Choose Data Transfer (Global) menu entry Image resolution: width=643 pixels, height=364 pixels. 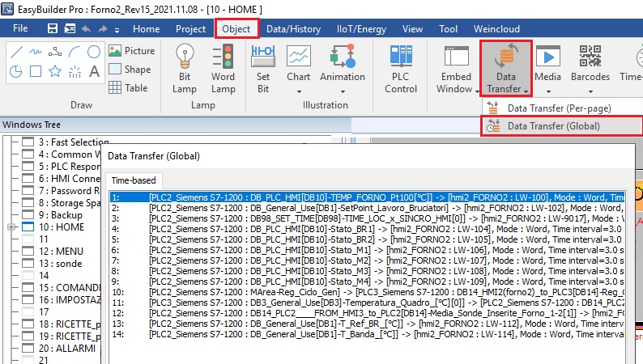pos(562,126)
